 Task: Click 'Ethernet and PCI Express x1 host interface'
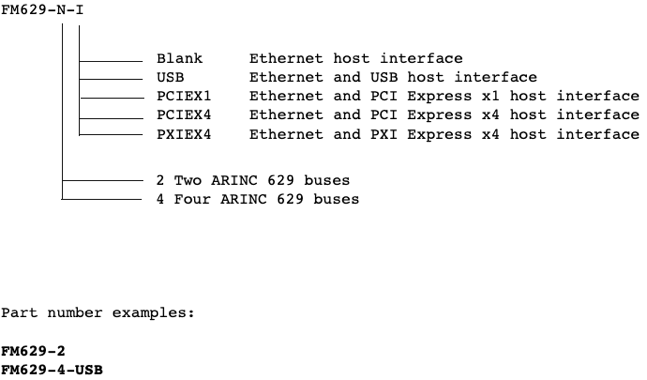444,96
